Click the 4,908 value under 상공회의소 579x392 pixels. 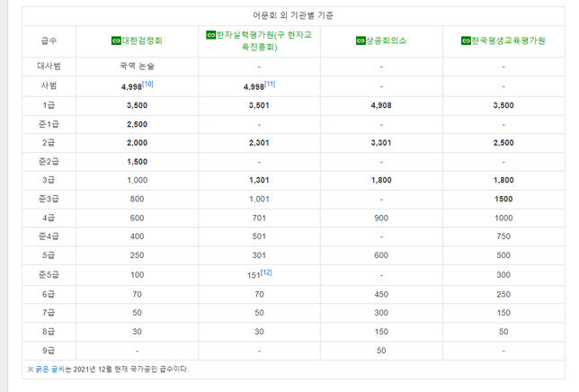[x=382, y=105]
